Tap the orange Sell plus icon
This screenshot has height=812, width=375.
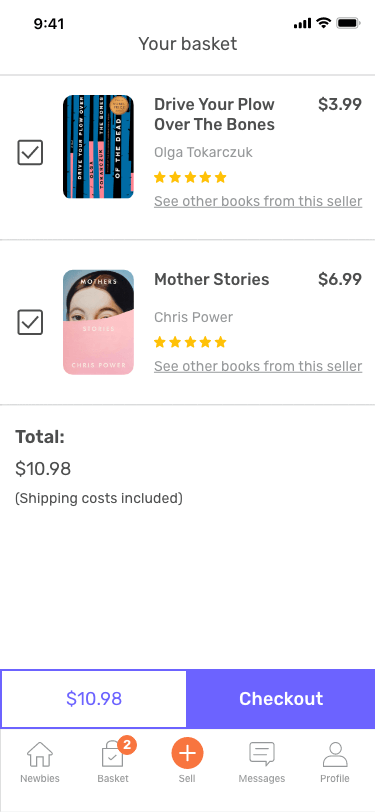coord(188,752)
